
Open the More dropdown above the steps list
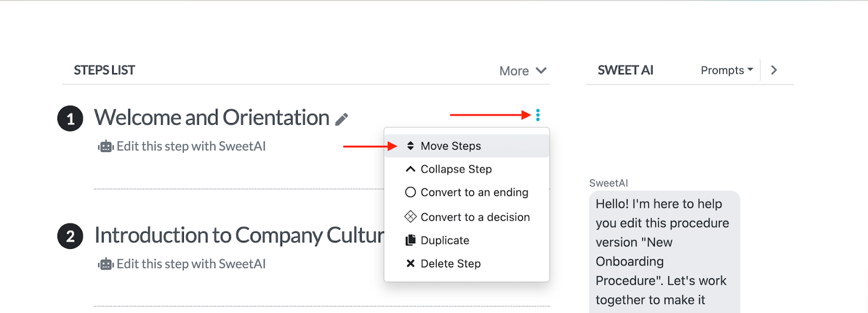click(x=522, y=71)
